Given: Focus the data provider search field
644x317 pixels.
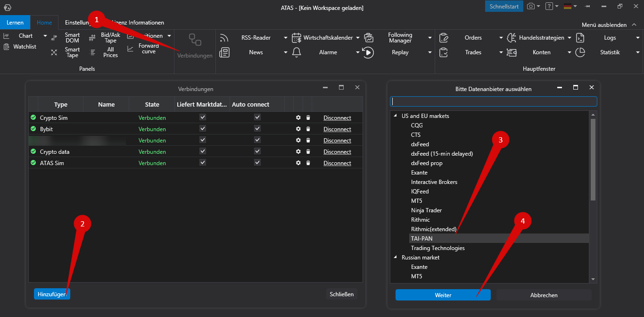Looking at the screenshot, I should tap(493, 101).
